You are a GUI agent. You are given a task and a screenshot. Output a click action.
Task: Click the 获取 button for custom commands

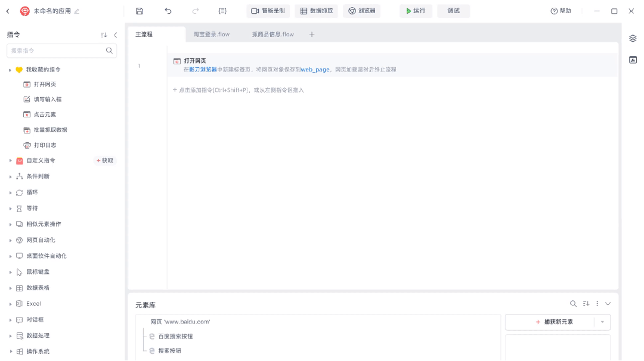pos(105,160)
